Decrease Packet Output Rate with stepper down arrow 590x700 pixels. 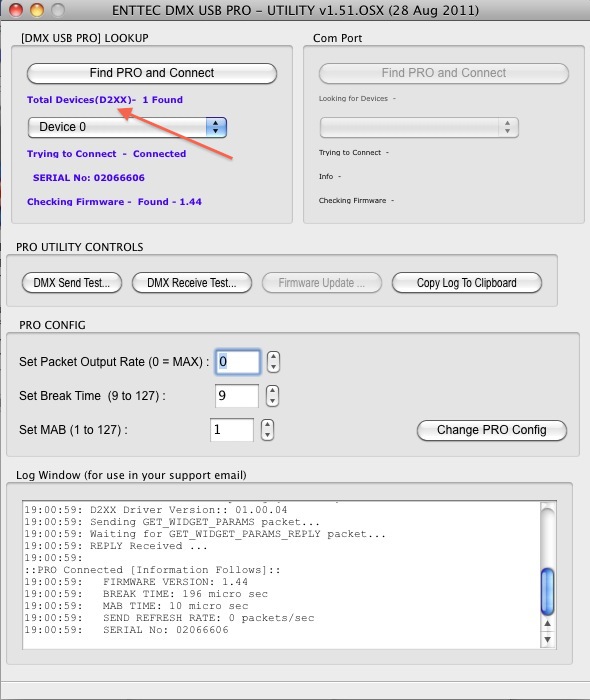[x=274, y=367]
